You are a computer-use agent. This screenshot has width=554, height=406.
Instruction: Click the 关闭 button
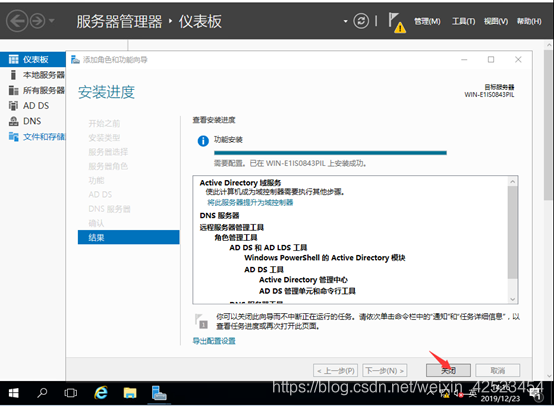point(448,370)
